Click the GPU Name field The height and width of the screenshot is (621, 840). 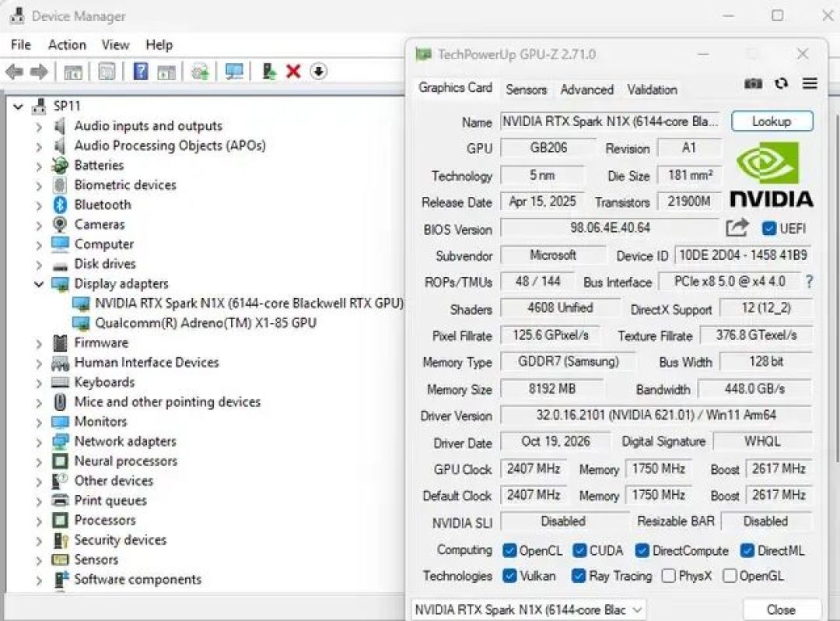(x=611, y=121)
